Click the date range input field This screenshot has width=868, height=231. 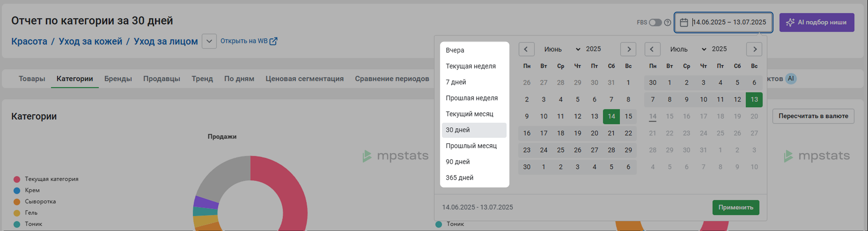pos(723,22)
